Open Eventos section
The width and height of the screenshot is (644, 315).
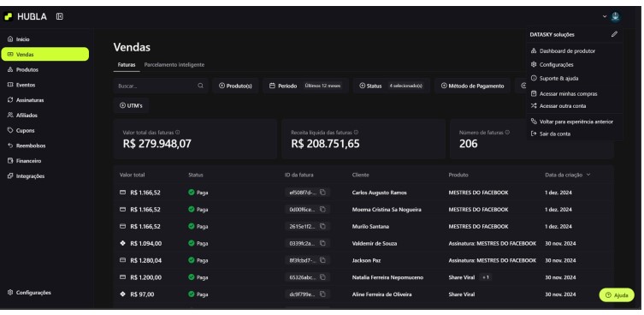(x=44, y=85)
